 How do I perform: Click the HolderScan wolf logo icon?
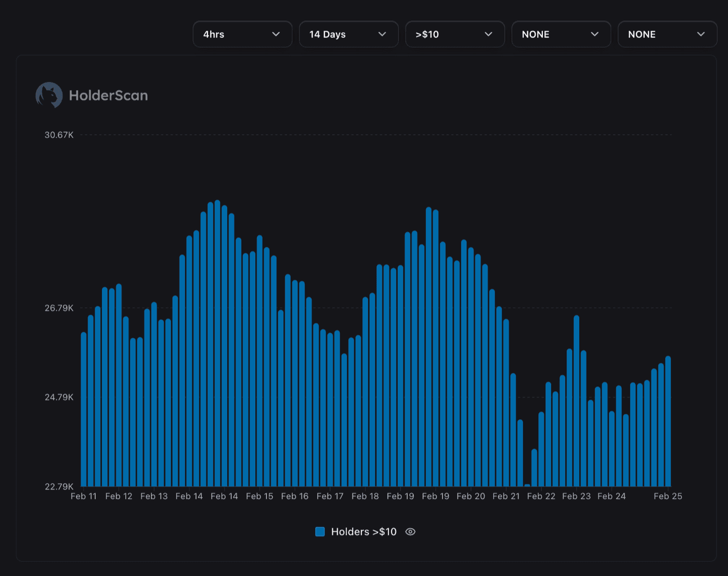click(49, 95)
